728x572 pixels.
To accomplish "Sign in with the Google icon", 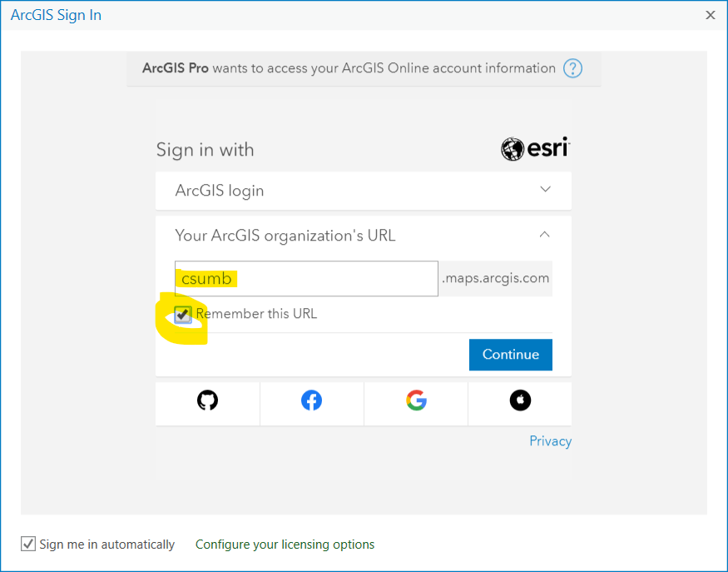I will (x=416, y=400).
